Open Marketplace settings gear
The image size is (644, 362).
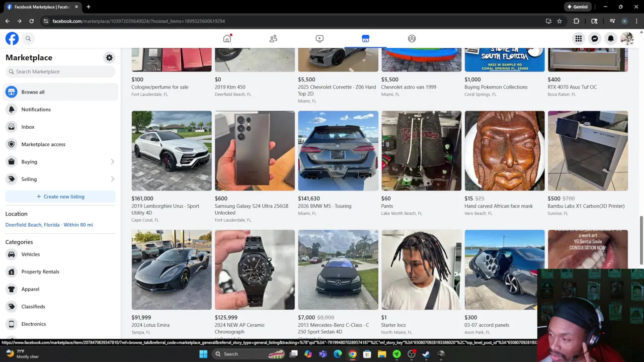(109, 58)
